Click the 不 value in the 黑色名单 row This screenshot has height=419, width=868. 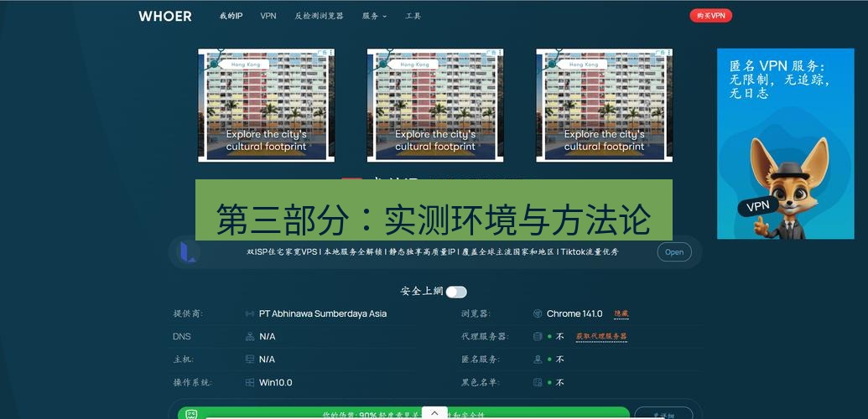point(559,382)
